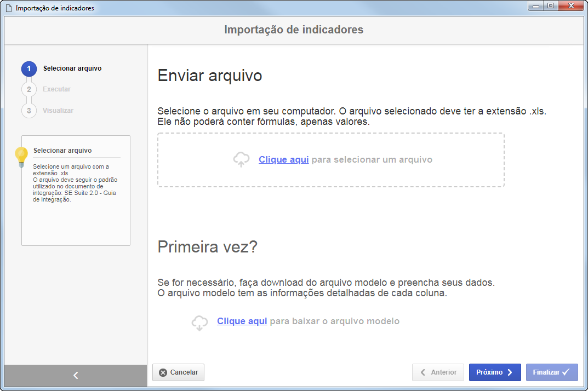Click the dashed file drop area
The width and height of the screenshot is (588, 391).
coord(331,160)
